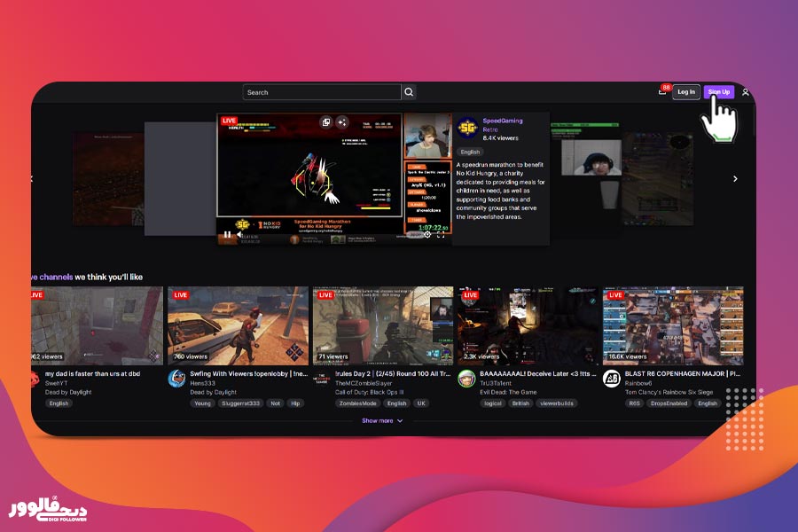Viewport: 798px width, 532px height.
Task: Open 'Dead by Daylight' under Hens333
Action: (x=213, y=392)
